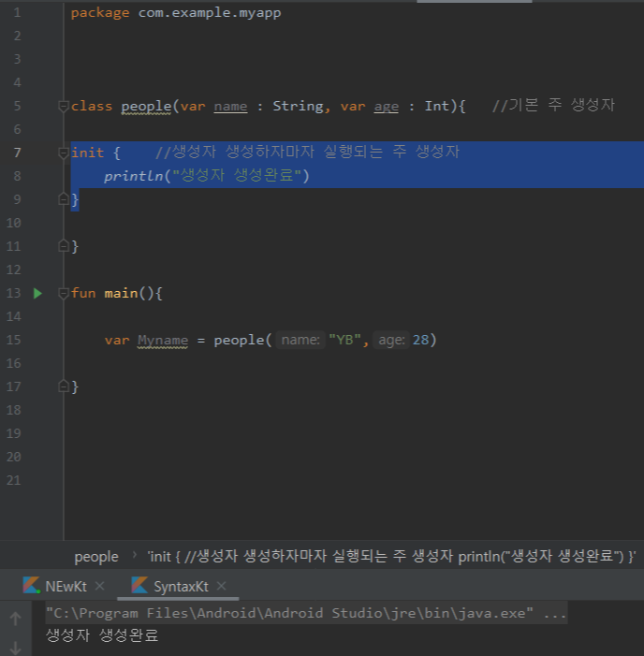Collapse the init block fold marker
Viewport: 644px width, 656px height.
[64, 153]
